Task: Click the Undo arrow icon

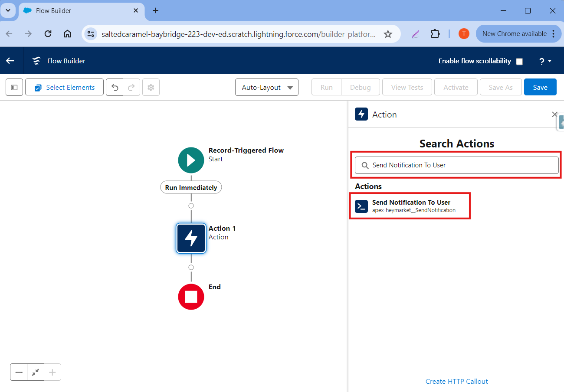Action: [x=115, y=87]
